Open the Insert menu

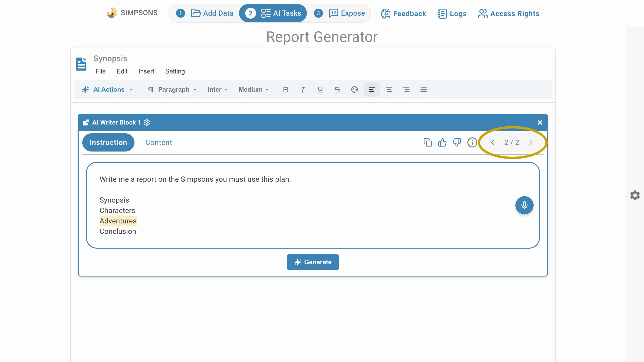pyautogui.click(x=146, y=71)
